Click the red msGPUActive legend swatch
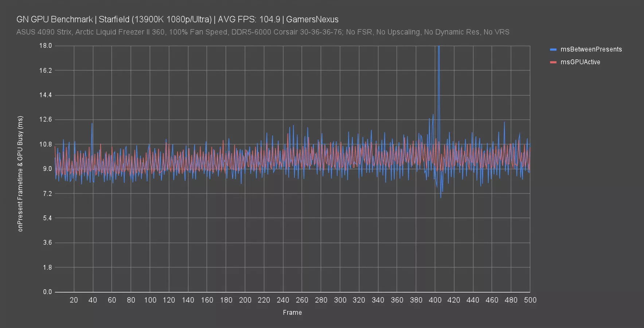644x328 pixels. (x=553, y=62)
